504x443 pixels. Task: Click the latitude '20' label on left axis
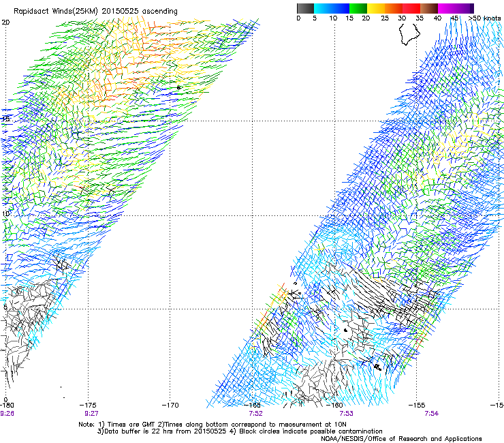click(x=5, y=22)
